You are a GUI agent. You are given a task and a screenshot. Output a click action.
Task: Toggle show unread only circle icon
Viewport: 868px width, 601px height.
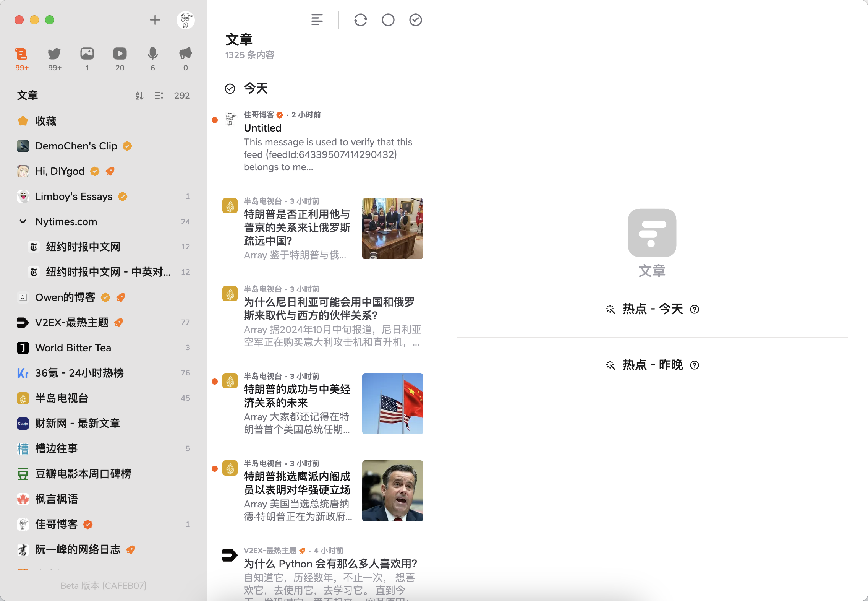[x=388, y=20]
